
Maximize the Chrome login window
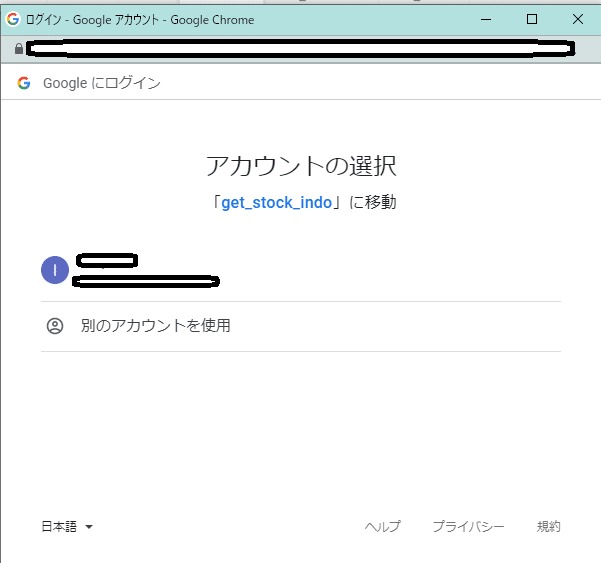[x=532, y=19]
